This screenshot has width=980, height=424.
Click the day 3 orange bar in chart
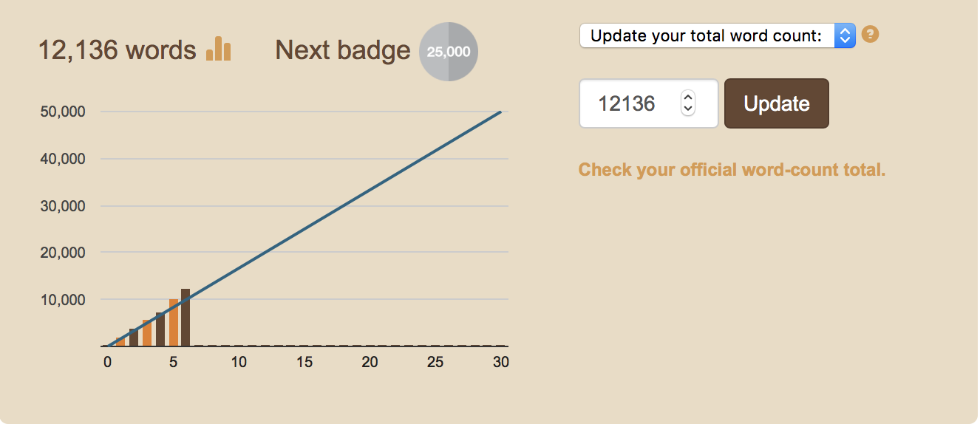(x=147, y=333)
